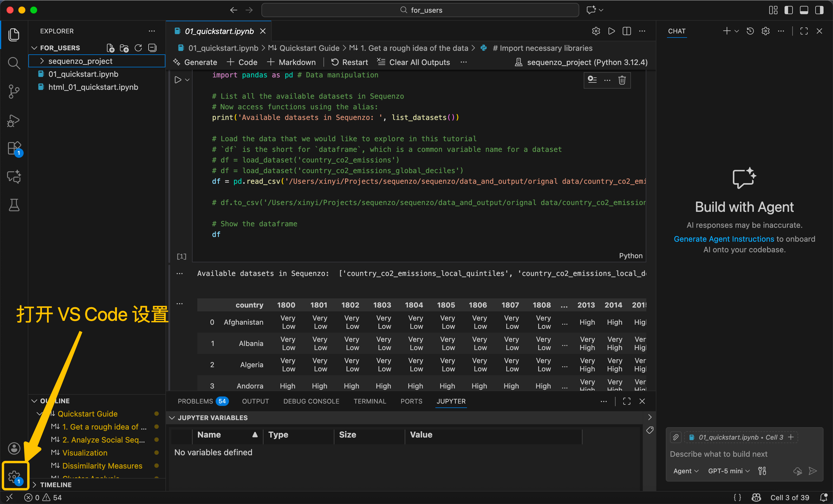Screen dimensions: 833x504
Task: Toggle the primary side bar
Action: click(x=788, y=10)
